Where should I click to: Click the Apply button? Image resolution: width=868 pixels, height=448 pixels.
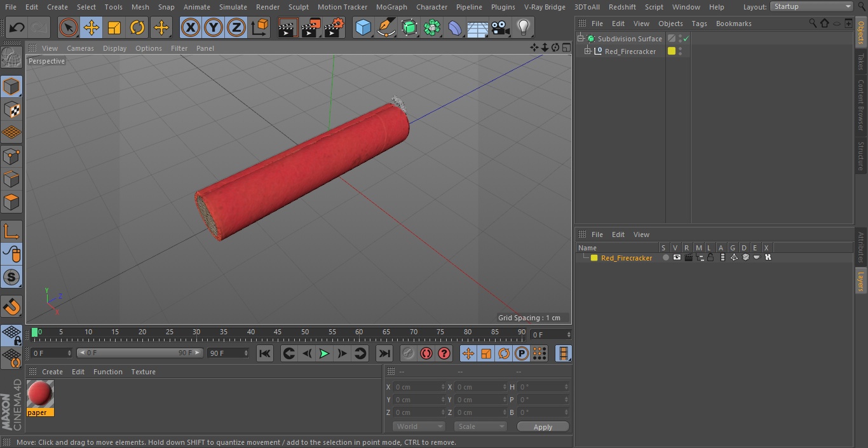tap(543, 426)
